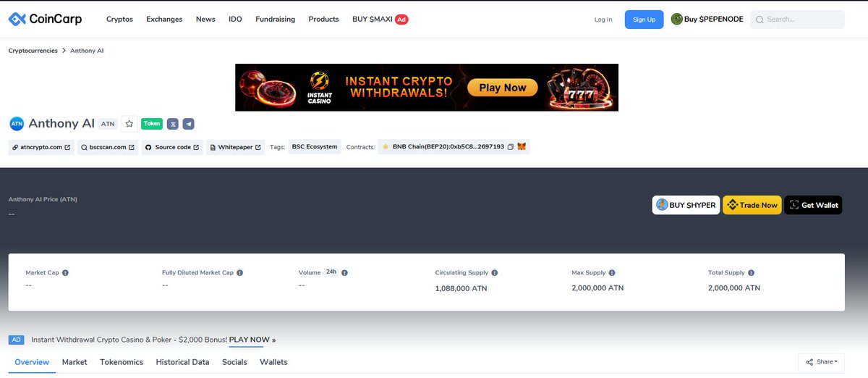Switch to the Socials tab
This screenshot has width=868, height=378.
[x=234, y=362]
